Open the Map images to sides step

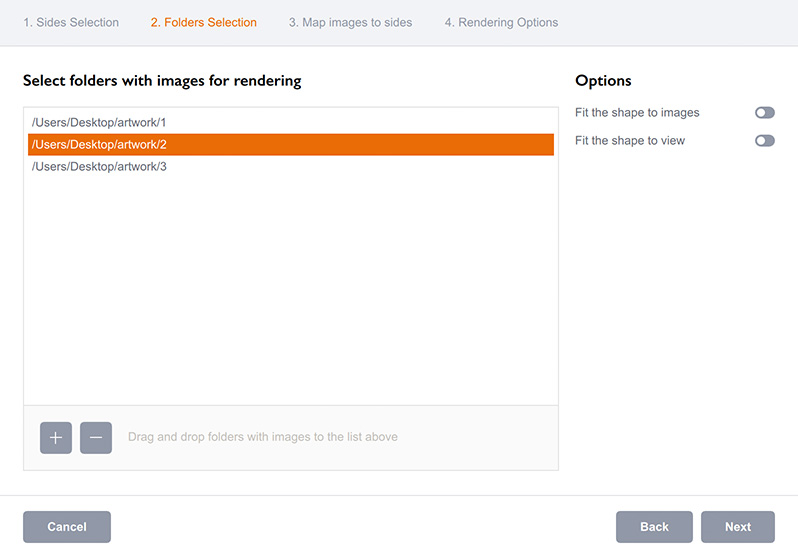[350, 22]
